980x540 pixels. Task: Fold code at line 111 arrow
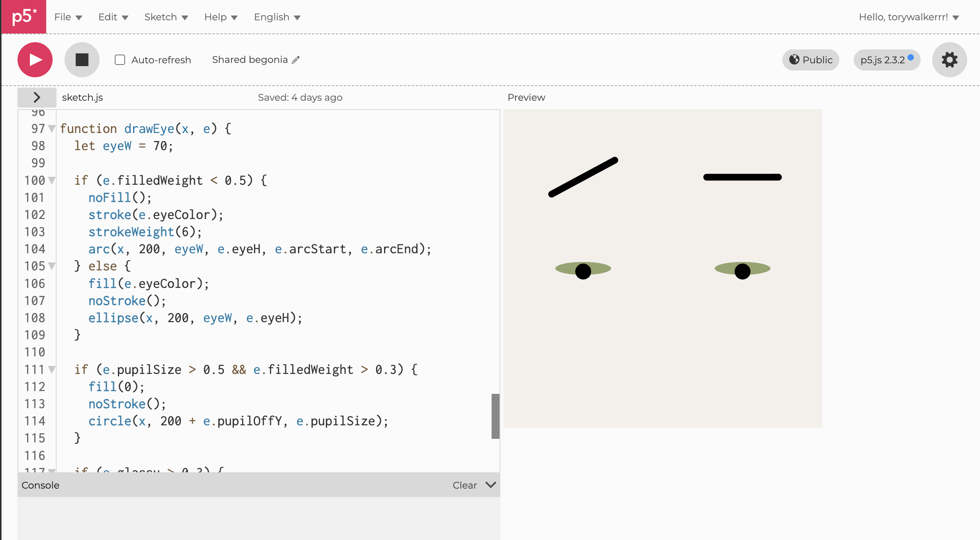51,370
